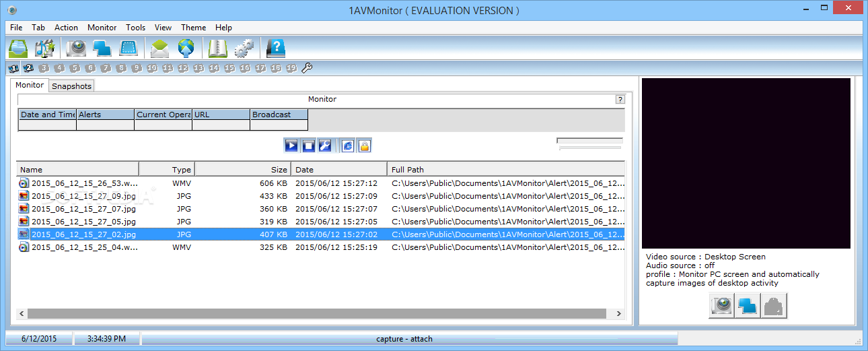Click the globe upload arrow icon

[x=186, y=49]
